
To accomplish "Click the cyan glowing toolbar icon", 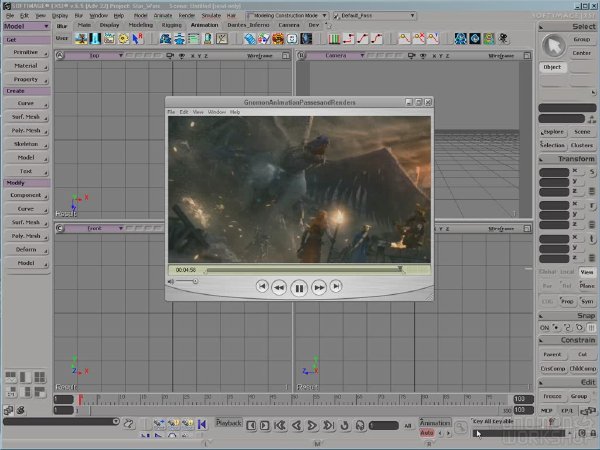I will 95,38.
